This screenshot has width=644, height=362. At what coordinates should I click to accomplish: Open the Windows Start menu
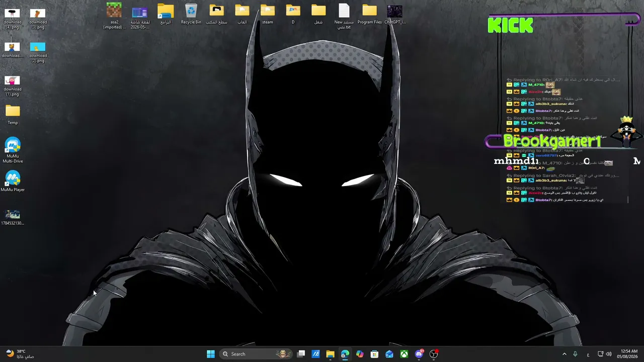[211, 354]
